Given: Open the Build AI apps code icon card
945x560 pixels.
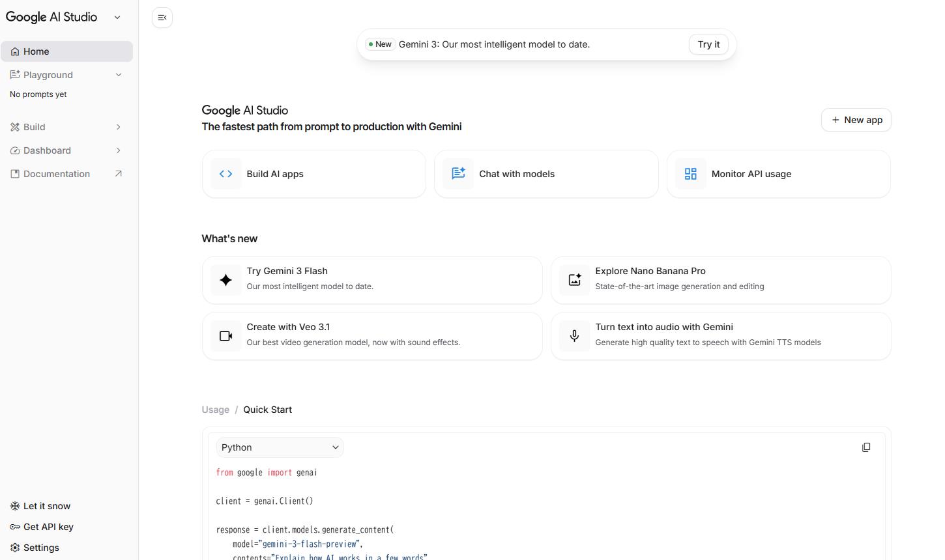Looking at the screenshot, I should (225, 174).
